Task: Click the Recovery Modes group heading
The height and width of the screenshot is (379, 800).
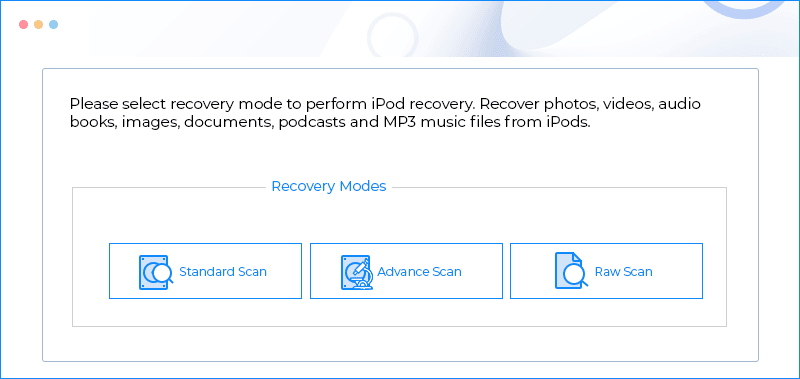Action: pos(329,186)
